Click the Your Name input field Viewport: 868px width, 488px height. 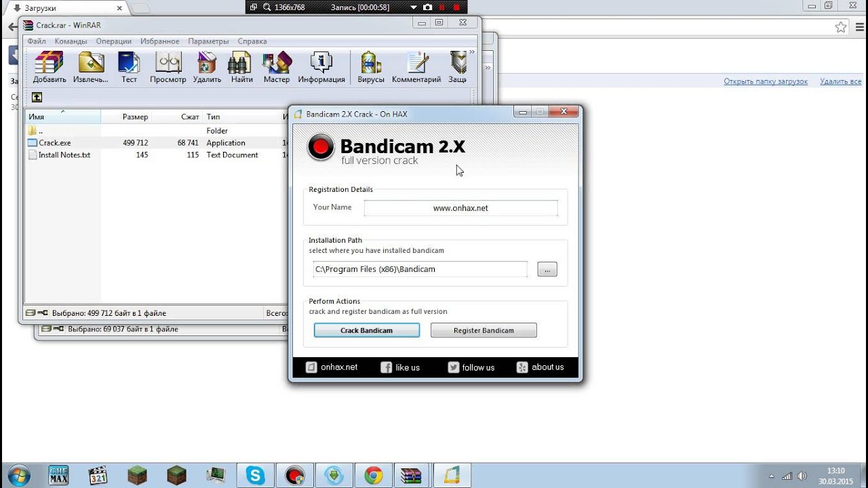point(460,208)
